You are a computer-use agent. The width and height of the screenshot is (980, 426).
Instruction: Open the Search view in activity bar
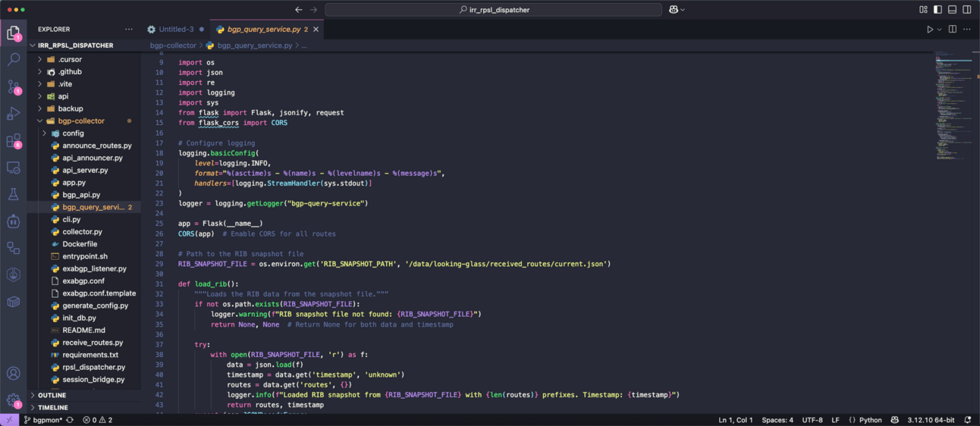tap(14, 59)
